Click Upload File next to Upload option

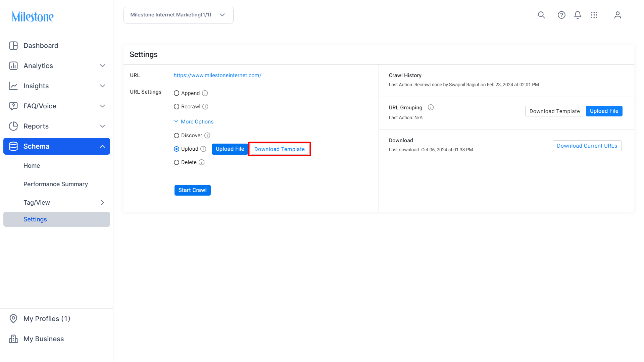click(x=230, y=149)
